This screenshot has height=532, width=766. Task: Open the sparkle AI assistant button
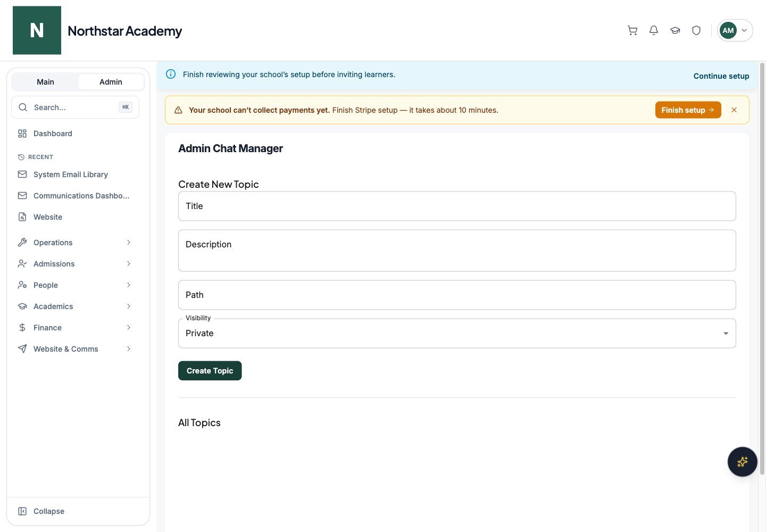[x=742, y=462]
